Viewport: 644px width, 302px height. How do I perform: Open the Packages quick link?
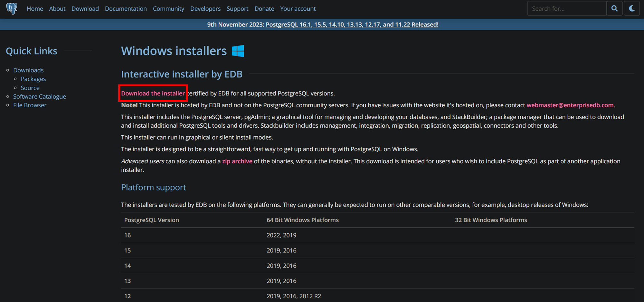tap(33, 79)
